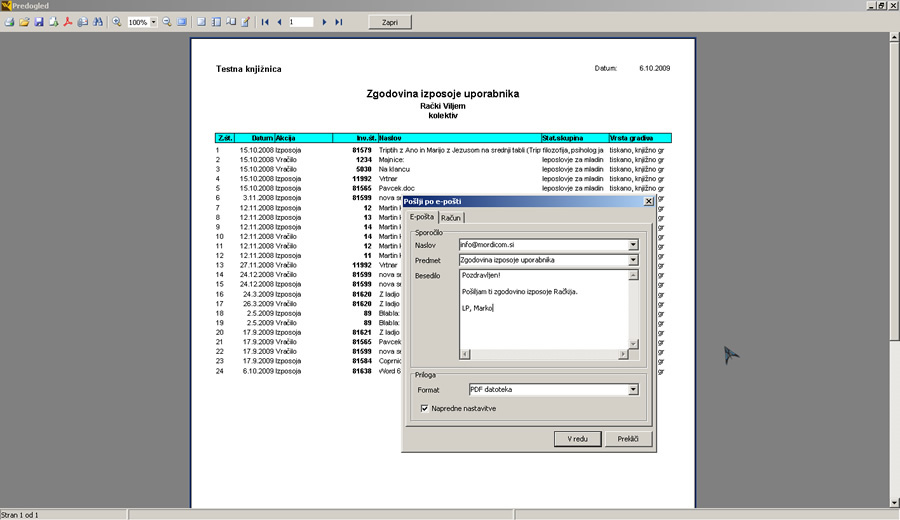900x520 pixels.
Task: Click the up arrow of the preview vertical scrollbar
Action: 894,37
